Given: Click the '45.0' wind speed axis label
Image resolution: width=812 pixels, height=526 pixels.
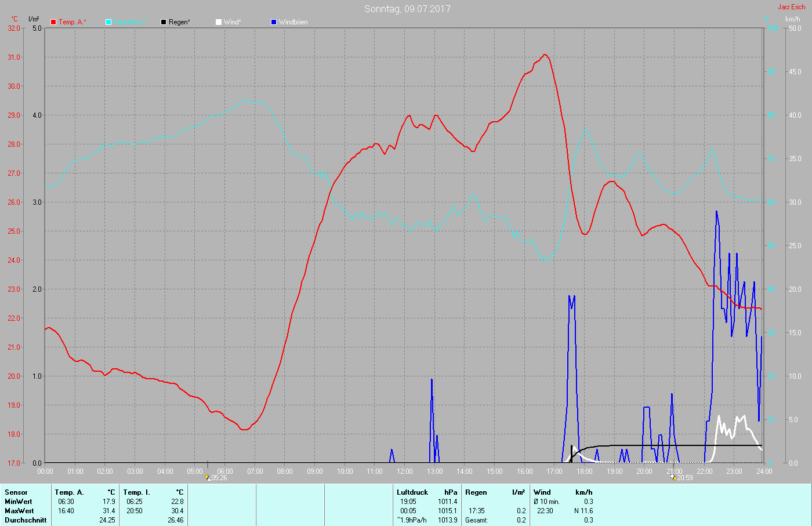Looking at the screenshot, I should (x=795, y=72).
